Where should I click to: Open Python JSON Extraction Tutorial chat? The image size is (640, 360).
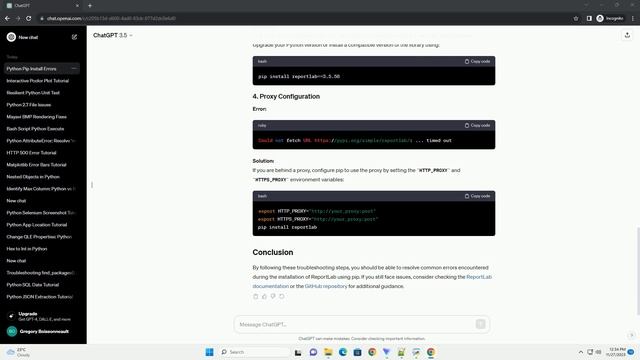tap(40, 297)
